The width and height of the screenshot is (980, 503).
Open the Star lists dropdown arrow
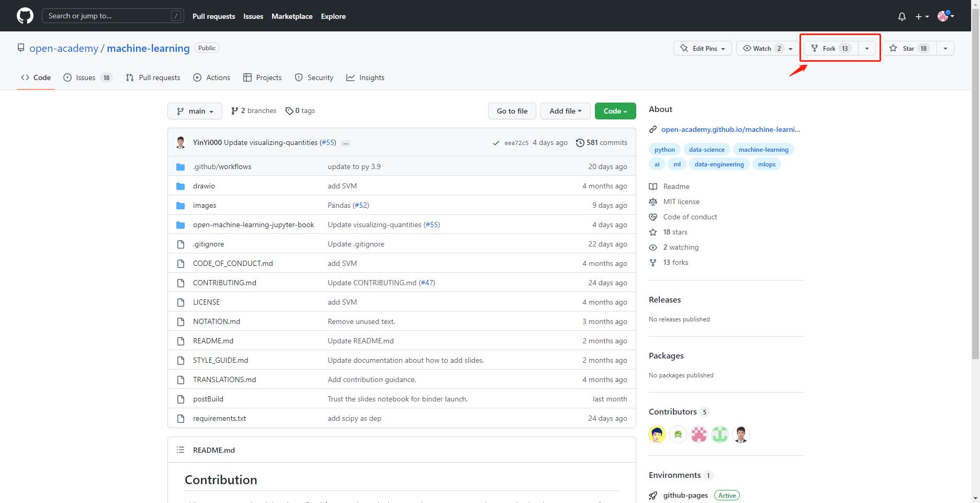(x=945, y=49)
